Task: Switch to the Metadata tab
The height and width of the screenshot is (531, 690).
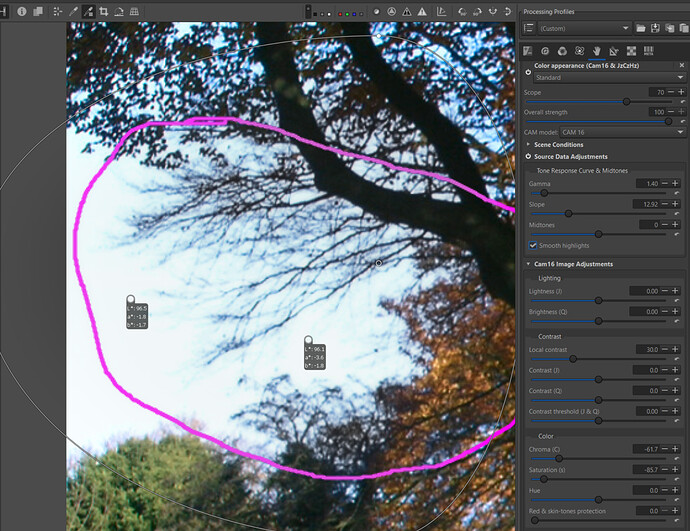Action: [648, 51]
